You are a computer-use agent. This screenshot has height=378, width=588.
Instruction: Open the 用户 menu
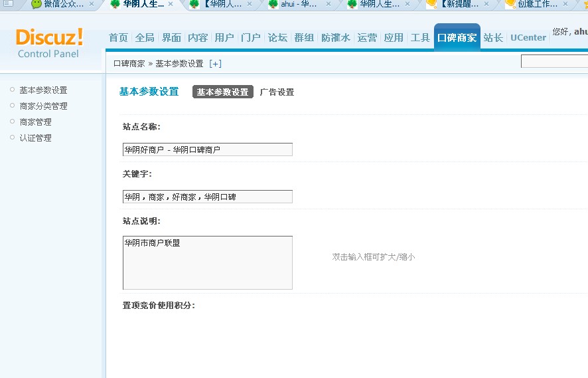(224, 38)
